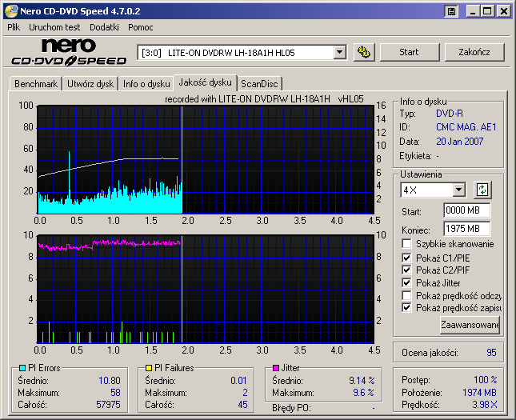516x420 pixels.
Task: Open the Plik menu
Action: coord(14,27)
